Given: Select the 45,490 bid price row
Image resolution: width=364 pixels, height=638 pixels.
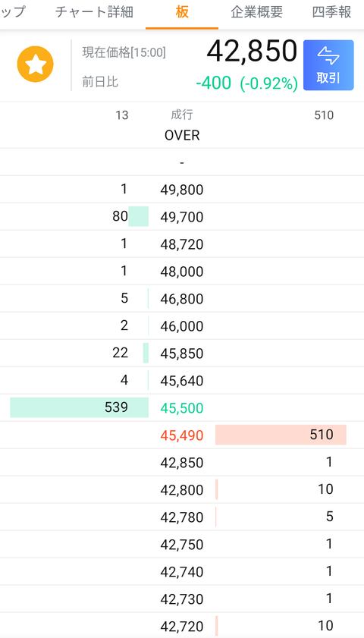Looking at the screenshot, I should (182, 435).
